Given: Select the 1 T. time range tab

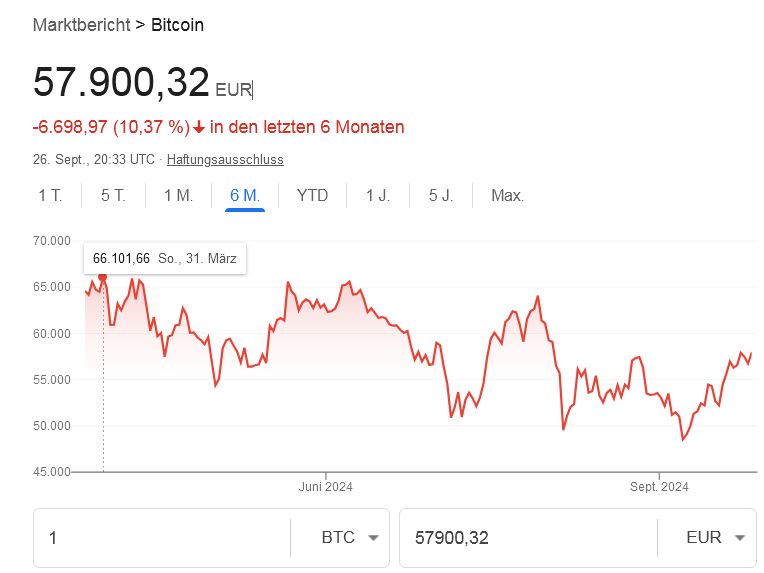Looking at the screenshot, I should [x=50, y=195].
